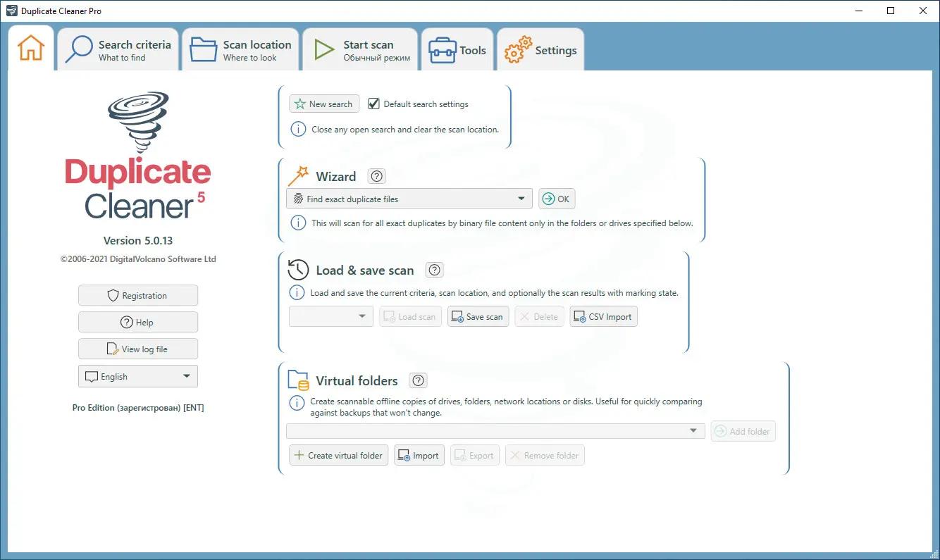Click the info icon beside Load and save description
The width and height of the screenshot is (940, 560).
[x=297, y=292]
